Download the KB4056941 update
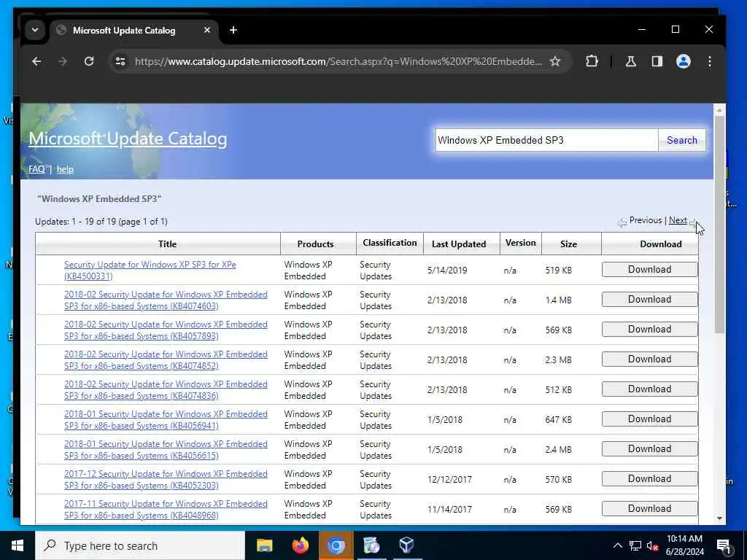The height and width of the screenshot is (560, 747). 649,419
